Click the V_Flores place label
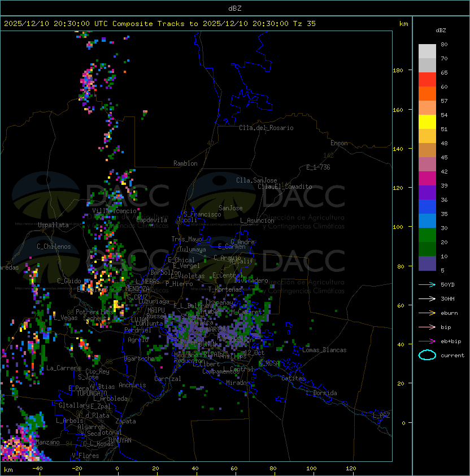The image size is (470, 476). tap(85, 456)
